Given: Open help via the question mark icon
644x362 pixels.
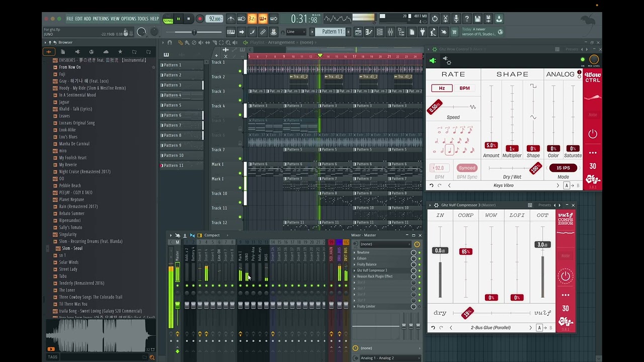Looking at the screenshot, I should coord(466,19).
